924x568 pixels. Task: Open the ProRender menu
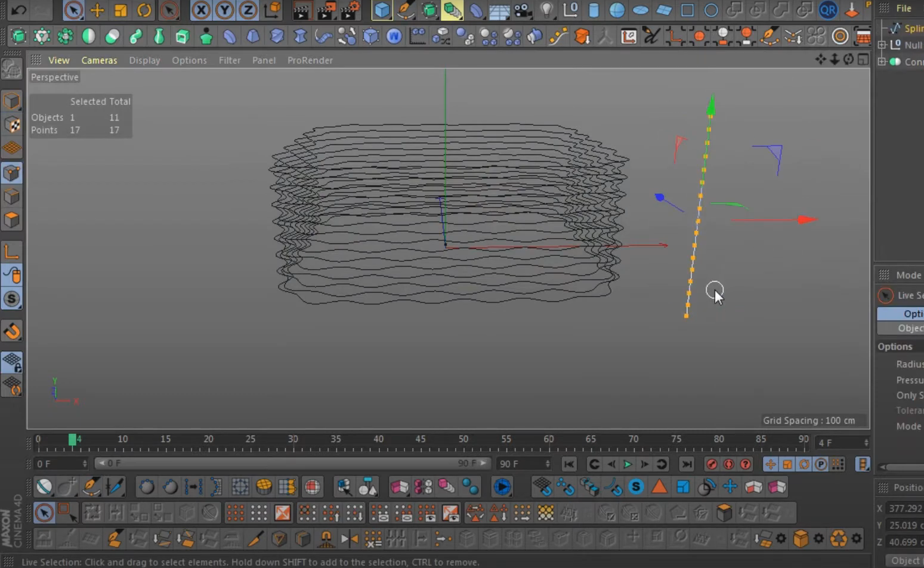pyautogui.click(x=310, y=60)
